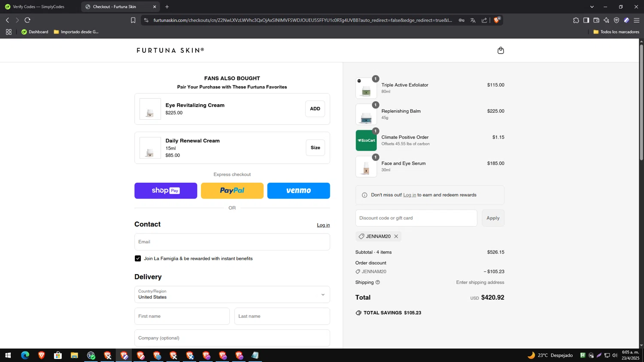This screenshot has width=644, height=362.
Task: Reload the checkout page
Action: click(x=27, y=20)
